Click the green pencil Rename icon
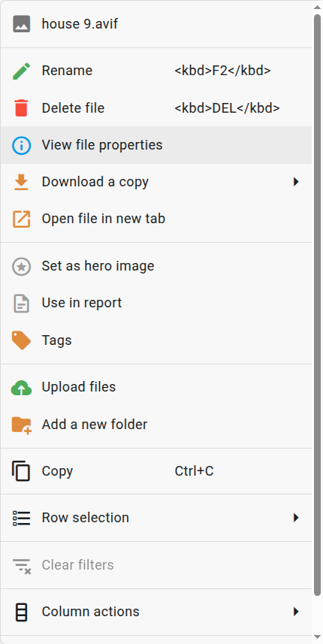This screenshot has width=323, height=644. (21, 71)
